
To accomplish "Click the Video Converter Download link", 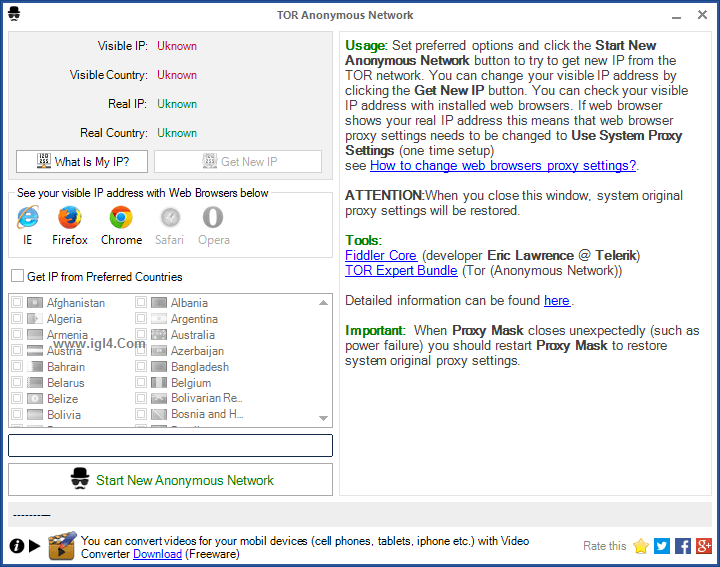I will pos(158,554).
